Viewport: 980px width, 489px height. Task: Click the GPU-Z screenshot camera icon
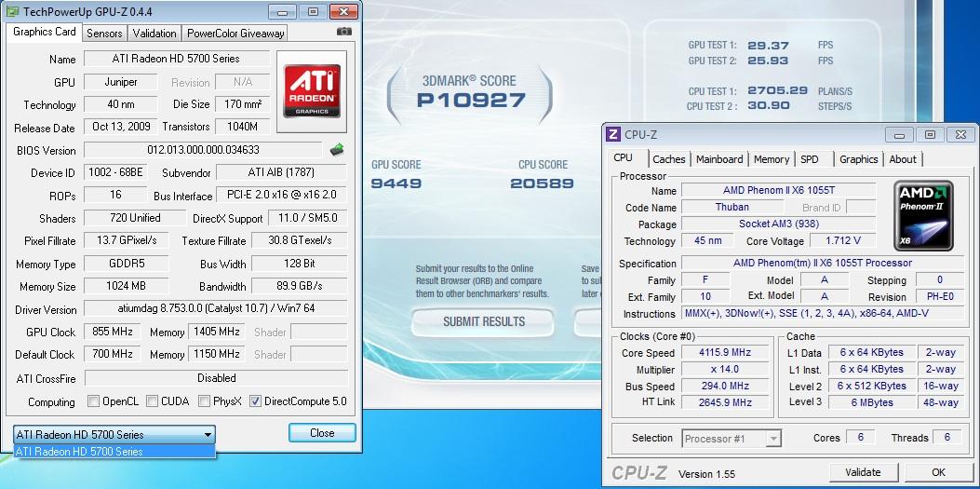point(343,32)
